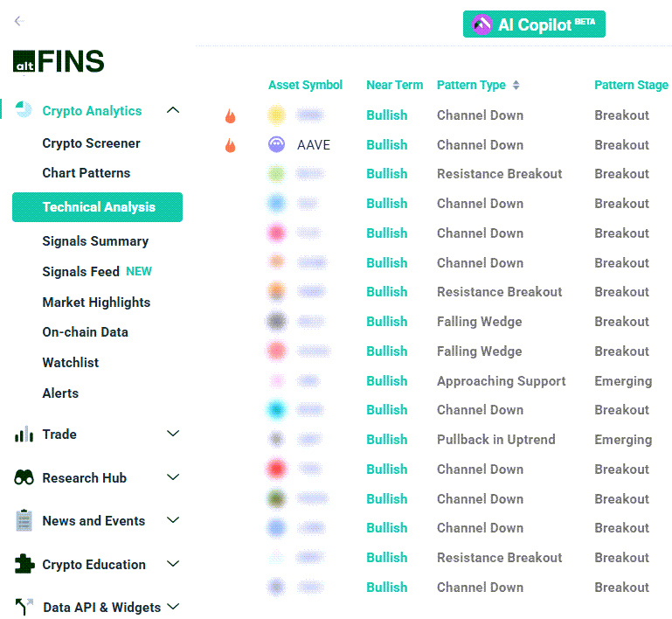Click the Research Hub binoculars icon
672x619 pixels.
(x=24, y=477)
